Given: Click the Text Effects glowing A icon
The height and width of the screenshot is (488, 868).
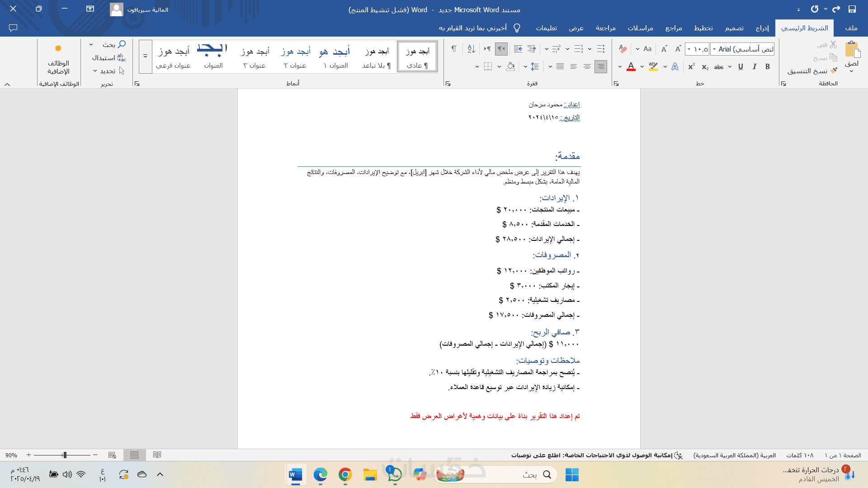Looking at the screenshot, I should [x=675, y=67].
